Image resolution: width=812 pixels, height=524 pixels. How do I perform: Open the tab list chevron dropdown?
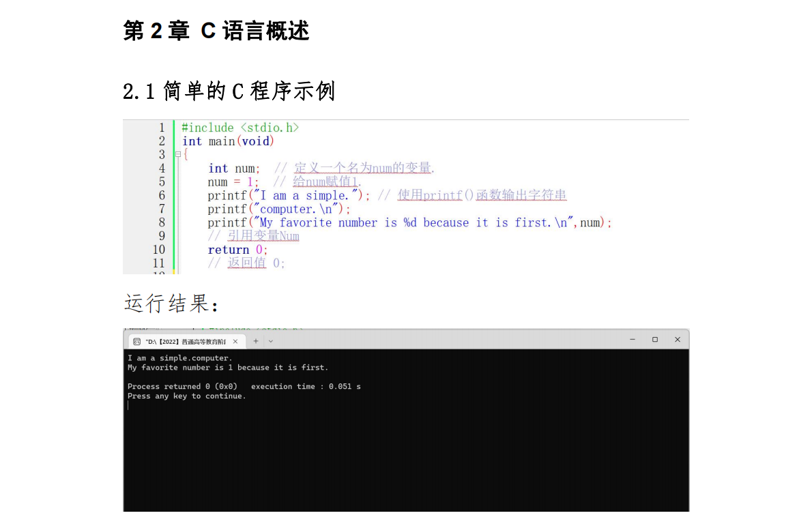click(270, 340)
